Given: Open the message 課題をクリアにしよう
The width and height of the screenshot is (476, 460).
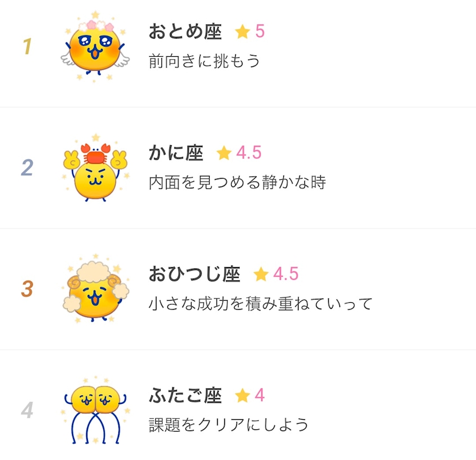Looking at the screenshot, I should click(x=228, y=424).
